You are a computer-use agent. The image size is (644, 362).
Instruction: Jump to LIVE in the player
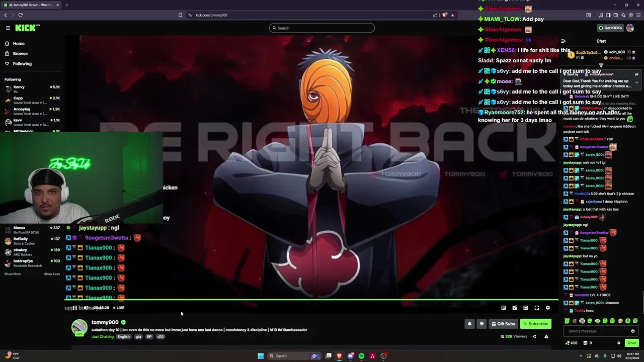pyautogui.click(x=119, y=308)
